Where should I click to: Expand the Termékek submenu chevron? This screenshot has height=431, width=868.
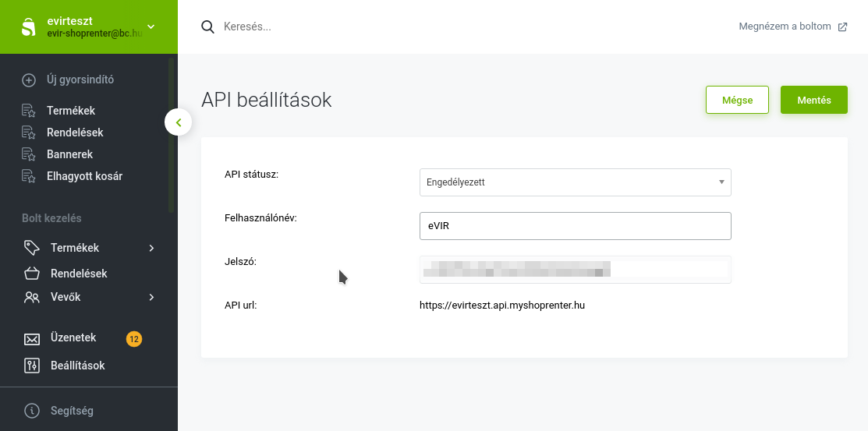[x=151, y=248]
